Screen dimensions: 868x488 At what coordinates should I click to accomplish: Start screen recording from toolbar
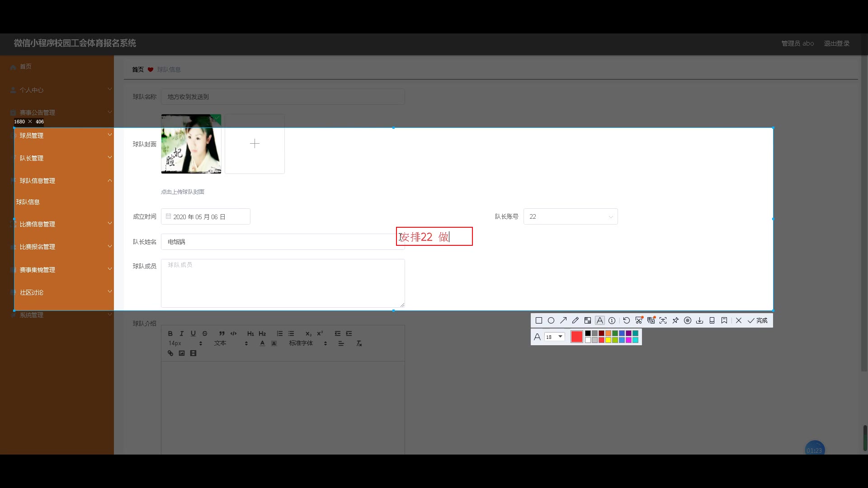point(688,320)
